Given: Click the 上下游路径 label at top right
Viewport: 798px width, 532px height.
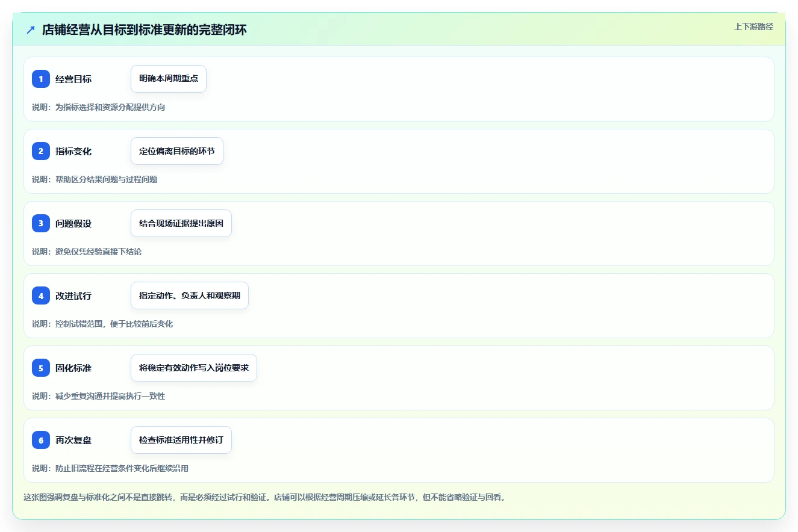Looking at the screenshot, I should point(753,26).
